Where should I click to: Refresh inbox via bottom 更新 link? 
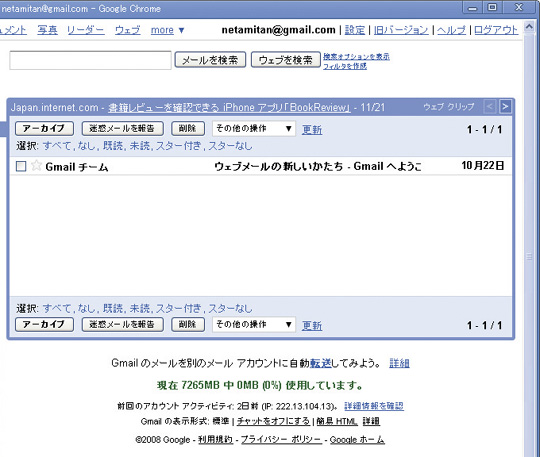point(312,325)
